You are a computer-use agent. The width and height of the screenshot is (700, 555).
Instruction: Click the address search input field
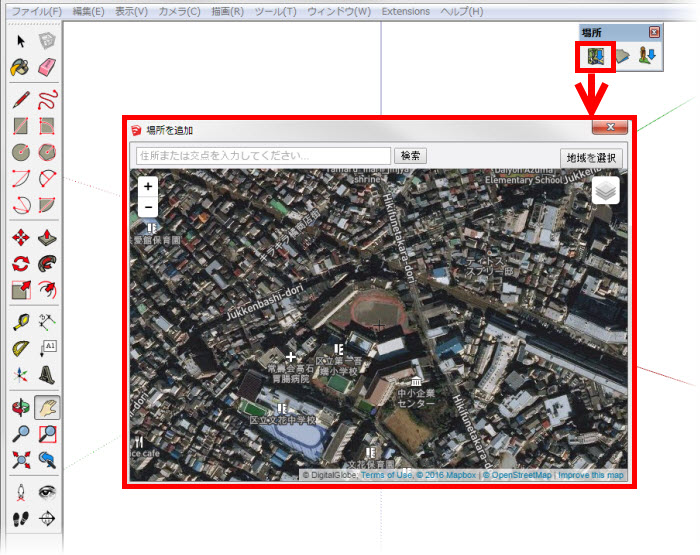point(262,156)
